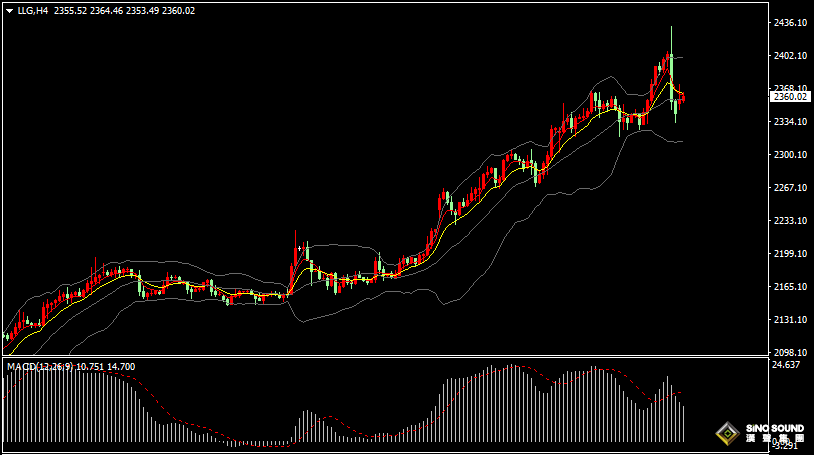This screenshot has width=814, height=455.
Task: Click the 2199.10 price axis label
Action: [789, 254]
